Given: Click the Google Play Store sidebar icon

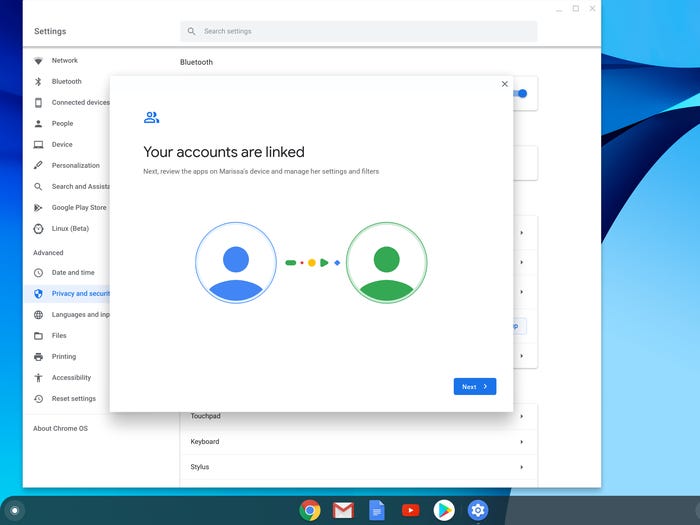Looking at the screenshot, I should point(39,208).
